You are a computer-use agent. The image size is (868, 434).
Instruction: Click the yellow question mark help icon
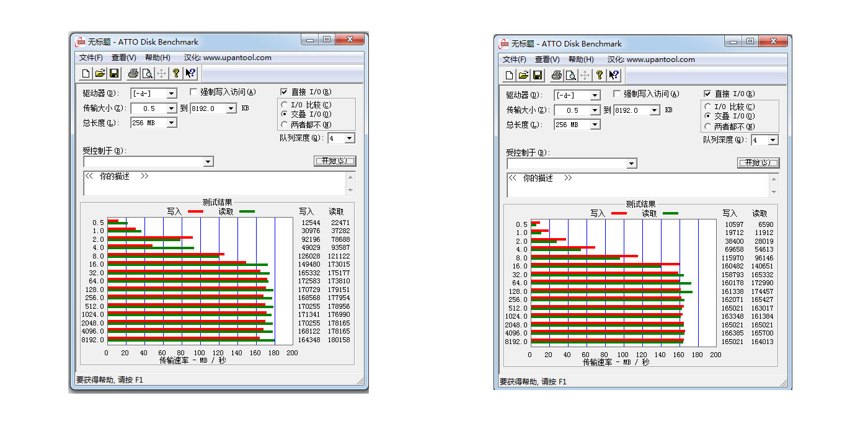[176, 73]
